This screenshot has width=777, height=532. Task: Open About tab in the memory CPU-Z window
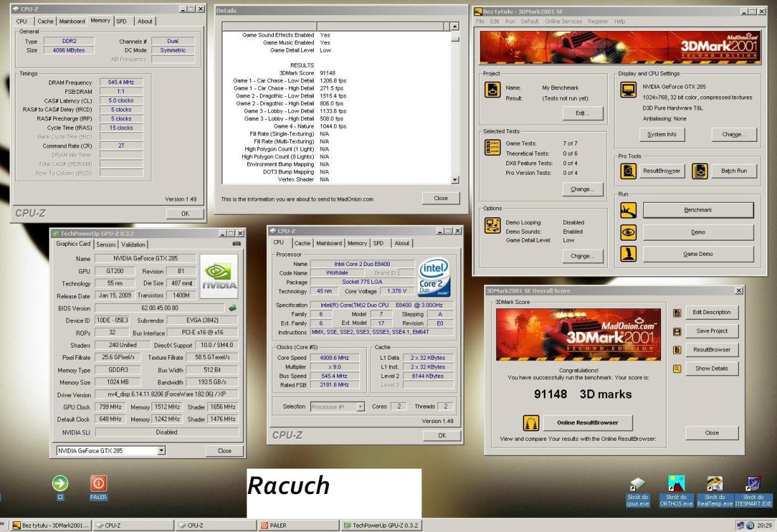[x=145, y=21]
